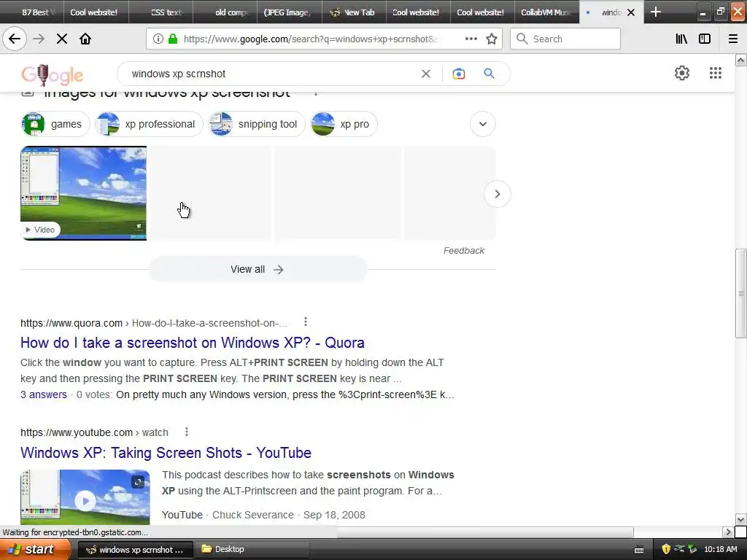The height and width of the screenshot is (560, 747).
Task: Open Google settings gear
Action: pyautogui.click(x=682, y=73)
